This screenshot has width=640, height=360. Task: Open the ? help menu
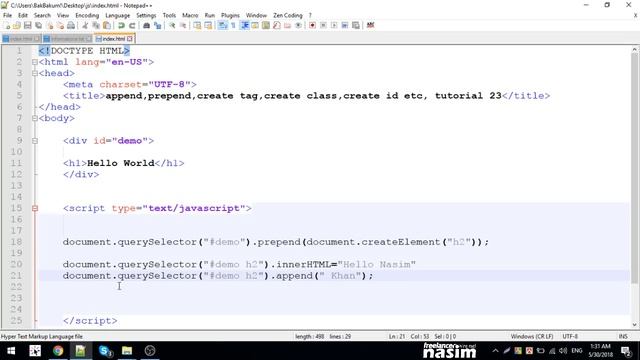point(310,15)
